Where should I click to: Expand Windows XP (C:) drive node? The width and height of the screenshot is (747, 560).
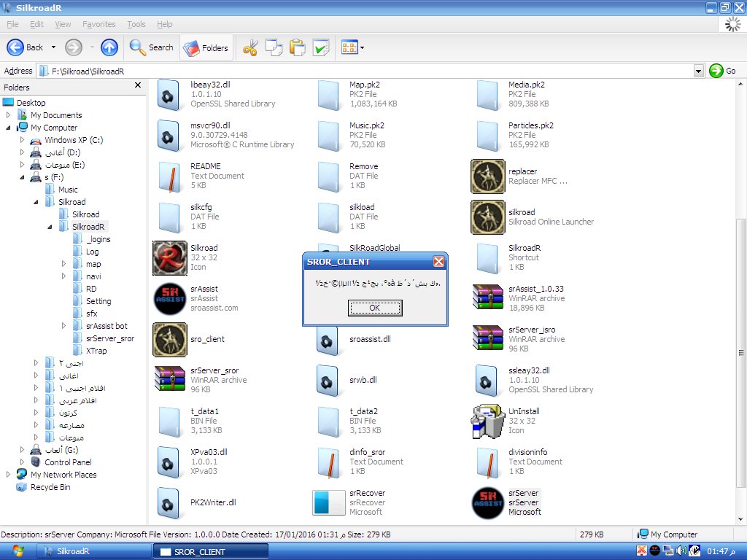21,140
